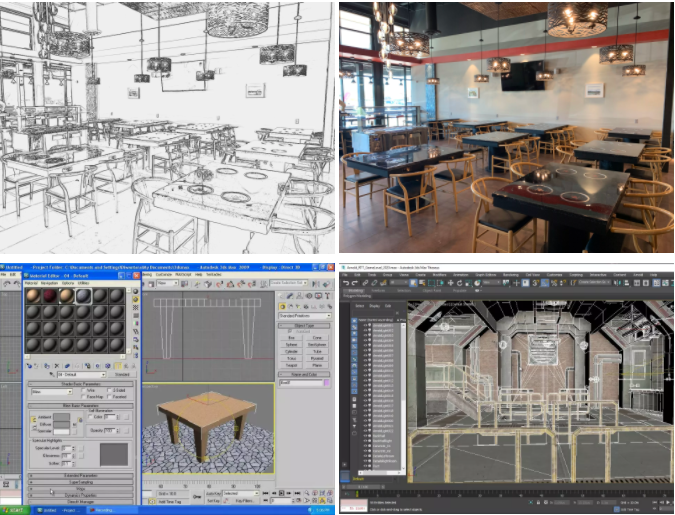Click Sphere button under Object Type
The image size is (675, 515).
click(x=291, y=345)
